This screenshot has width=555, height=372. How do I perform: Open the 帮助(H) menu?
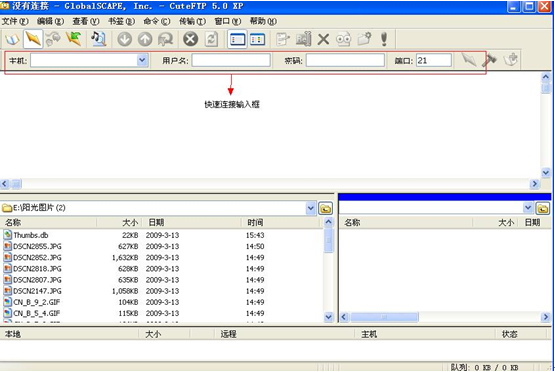point(263,21)
